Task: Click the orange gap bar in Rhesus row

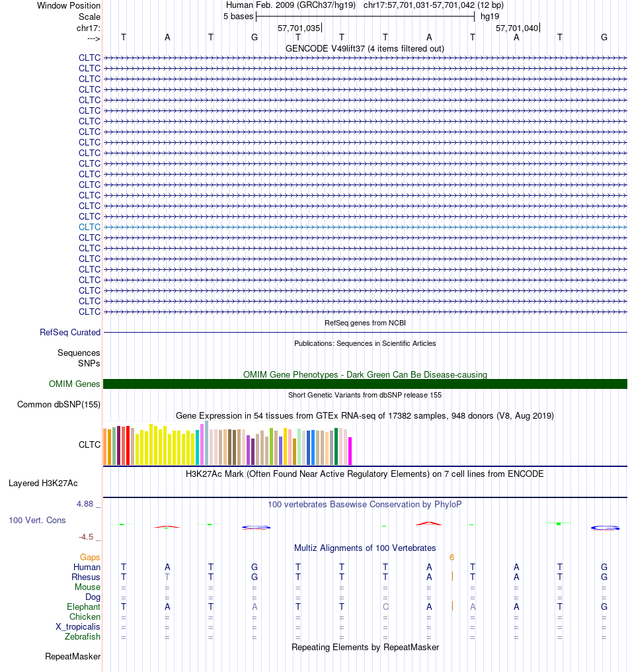Action: tap(452, 577)
